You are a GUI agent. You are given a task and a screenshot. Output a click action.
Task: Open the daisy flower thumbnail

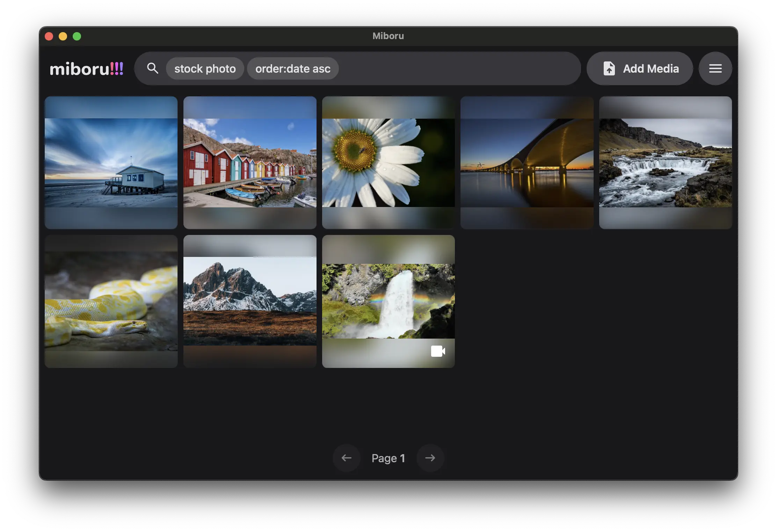[388, 163]
